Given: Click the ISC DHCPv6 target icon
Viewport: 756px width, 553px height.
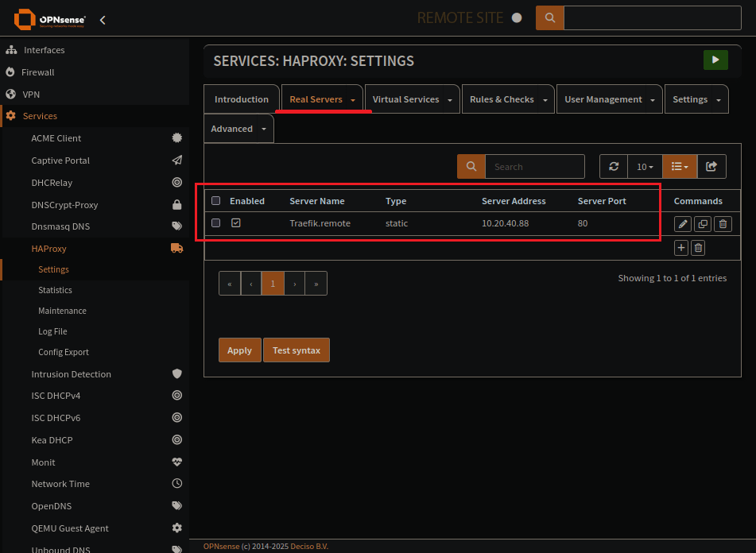Looking at the screenshot, I should 177,417.
